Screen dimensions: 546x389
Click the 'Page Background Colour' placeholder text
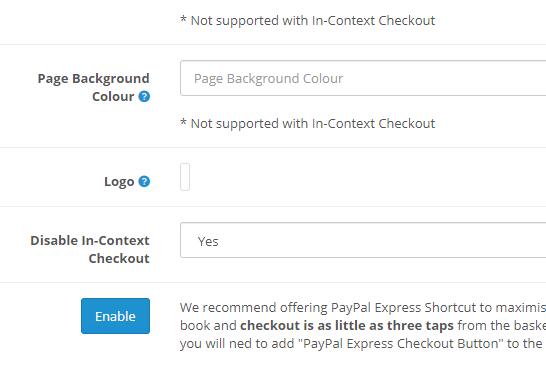click(268, 79)
